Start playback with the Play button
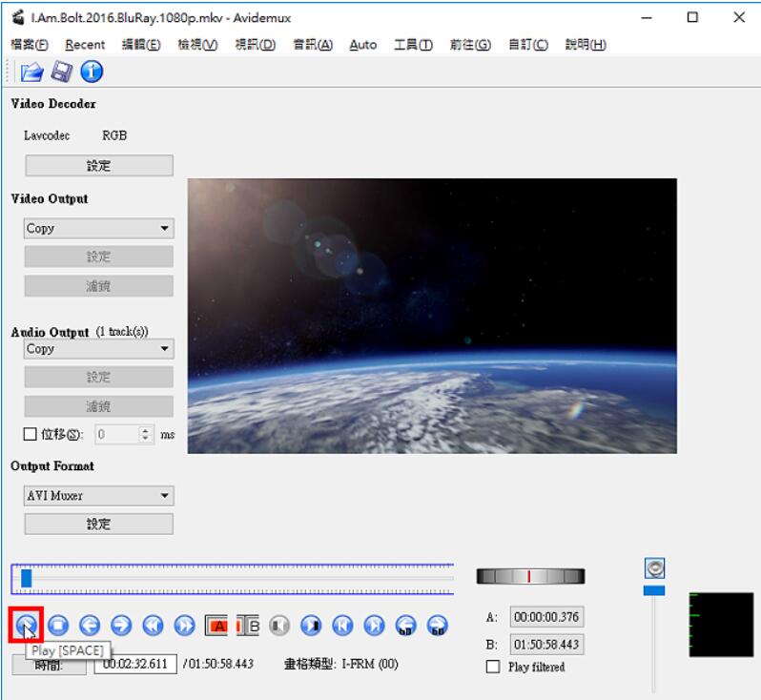 tap(26, 626)
